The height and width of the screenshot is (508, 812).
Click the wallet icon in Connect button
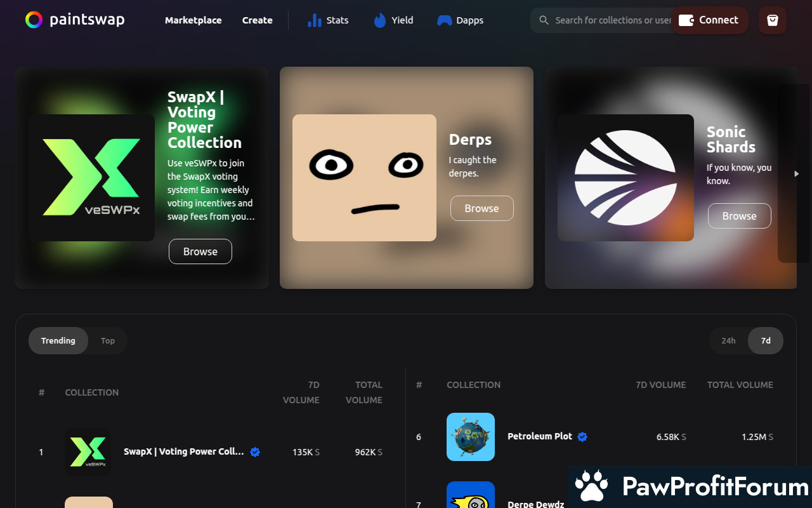point(686,20)
